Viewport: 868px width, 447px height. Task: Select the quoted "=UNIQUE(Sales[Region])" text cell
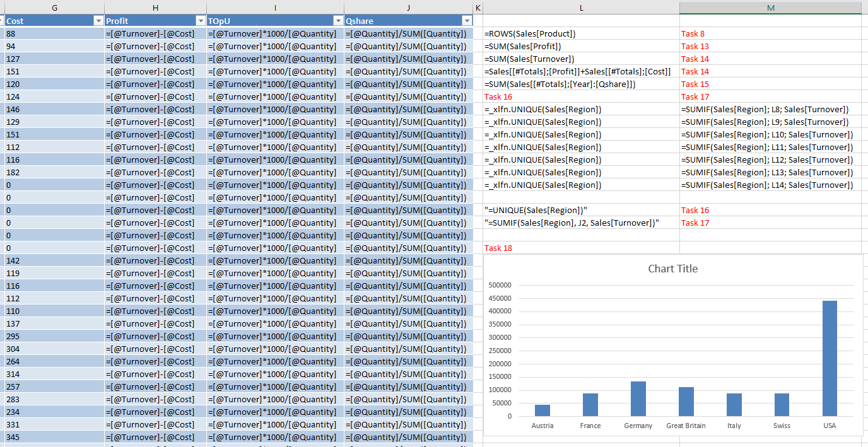tap(581, 210)
